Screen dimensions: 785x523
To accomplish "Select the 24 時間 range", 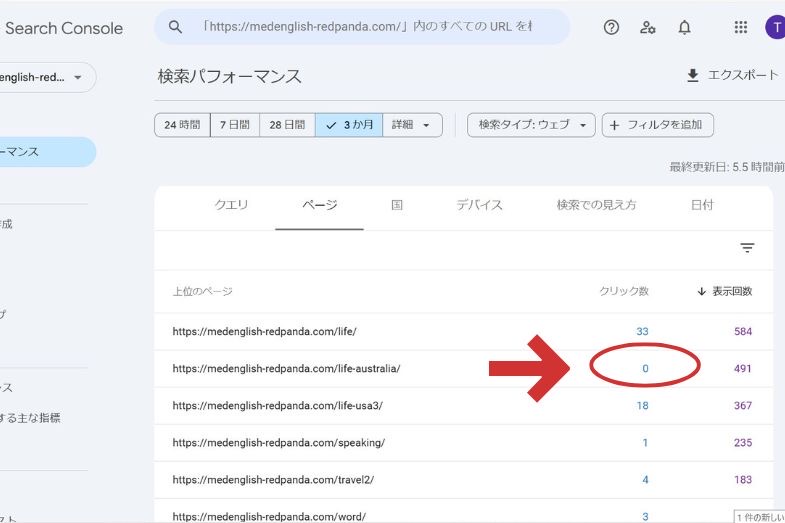I will click(182, 125).
